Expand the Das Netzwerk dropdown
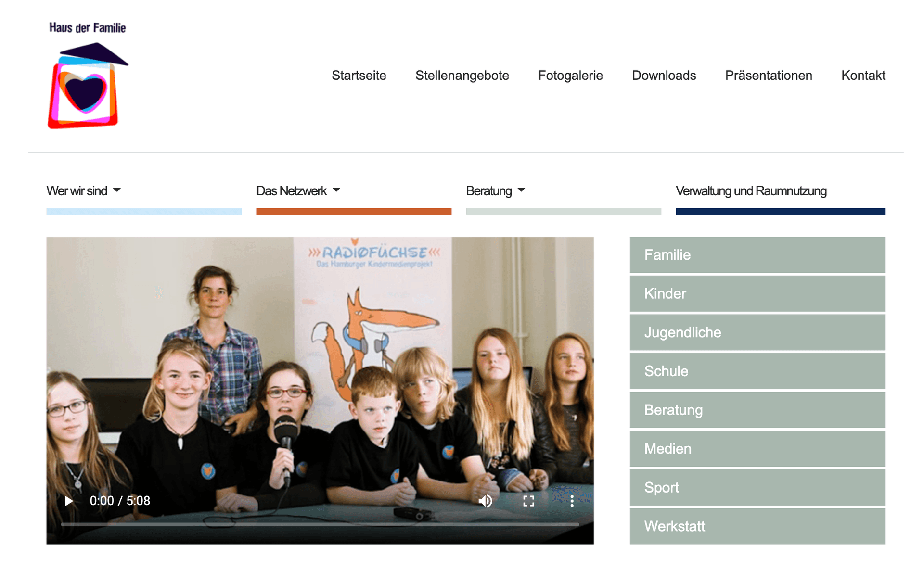 298,191
